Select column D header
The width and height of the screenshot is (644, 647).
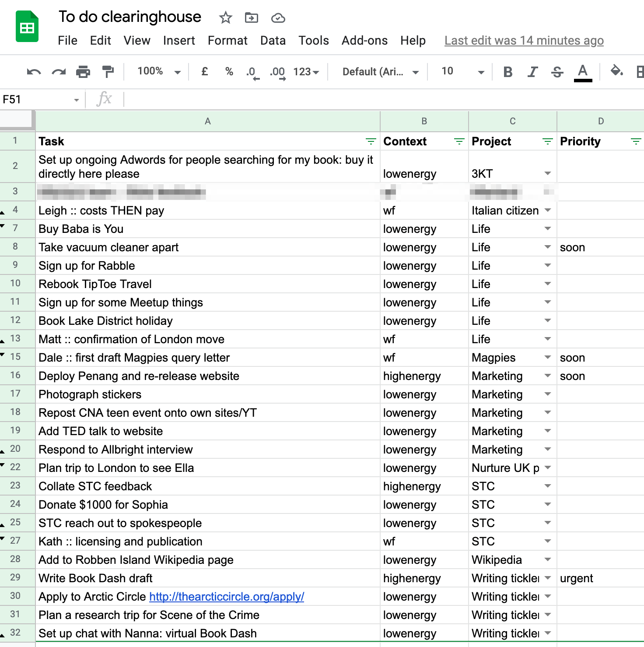pos(601,121)
